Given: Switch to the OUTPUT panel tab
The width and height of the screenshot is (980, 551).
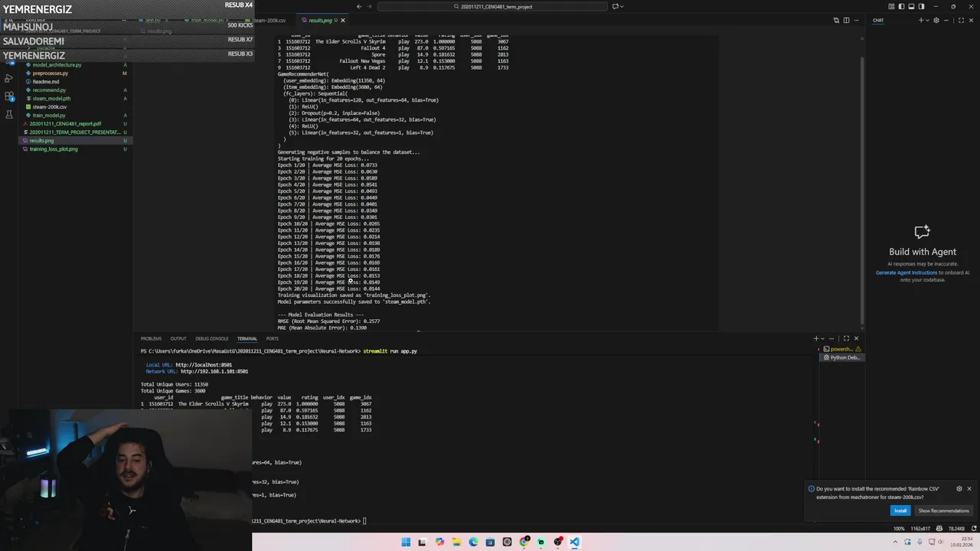Looking at the screenshot, I should click(x=178, y=338).
